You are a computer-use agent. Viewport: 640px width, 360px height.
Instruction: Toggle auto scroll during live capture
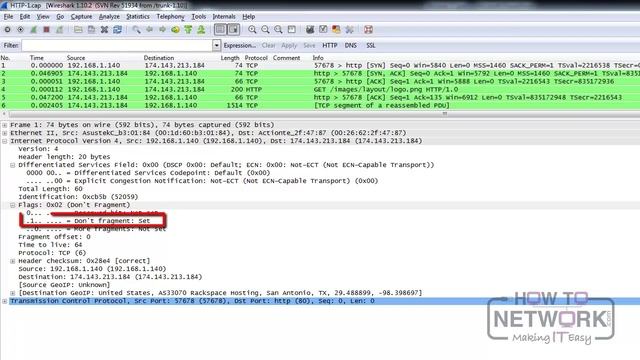tap(233, 30)
